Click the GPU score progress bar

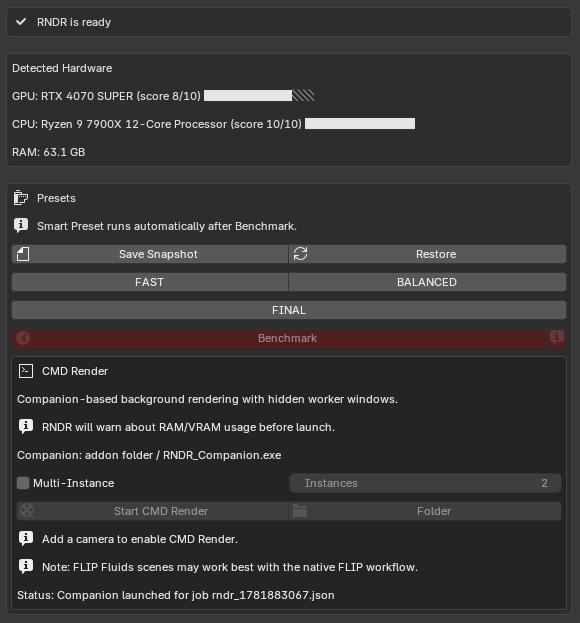259,95
